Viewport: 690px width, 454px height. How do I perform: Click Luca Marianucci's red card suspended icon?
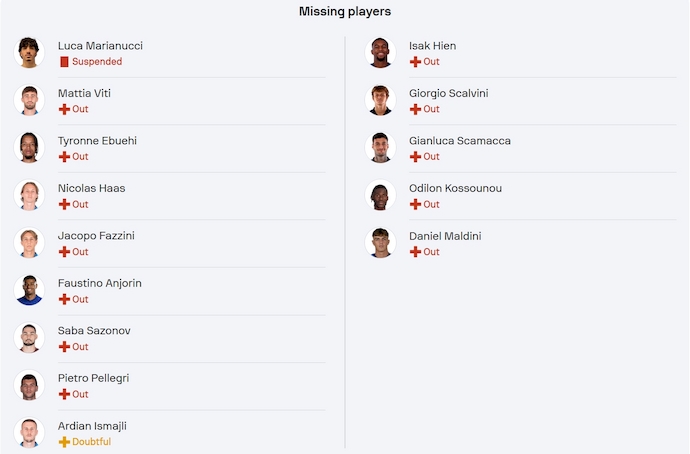64,62
